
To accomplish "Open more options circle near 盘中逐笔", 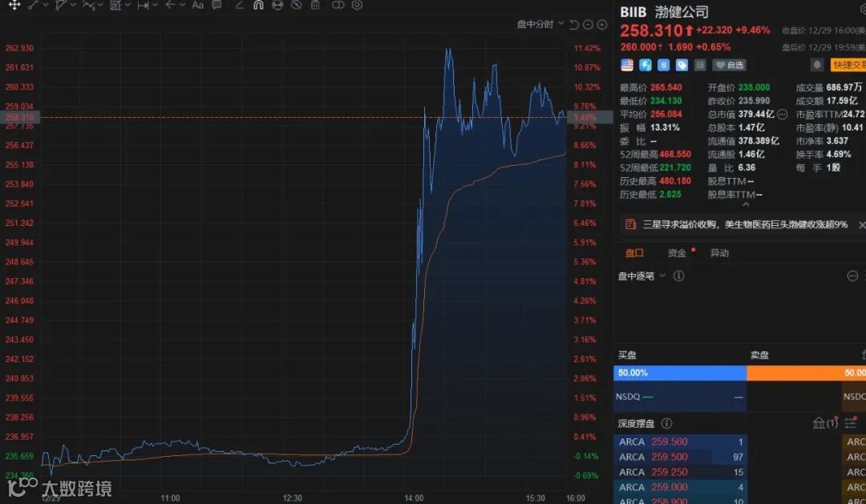I will [852, 276].
